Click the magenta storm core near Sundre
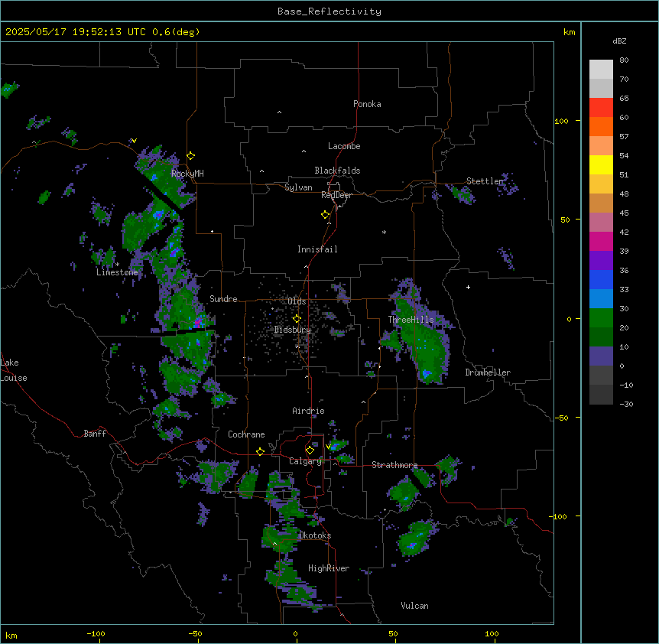The height and width of the screenshot is (644, 659). coord(197,324)
